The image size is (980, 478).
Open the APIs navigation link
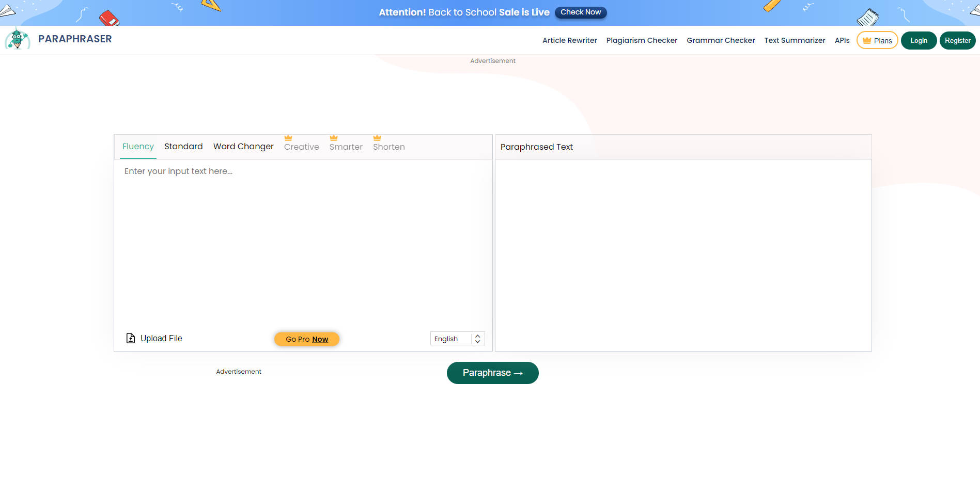coord(842,40)
